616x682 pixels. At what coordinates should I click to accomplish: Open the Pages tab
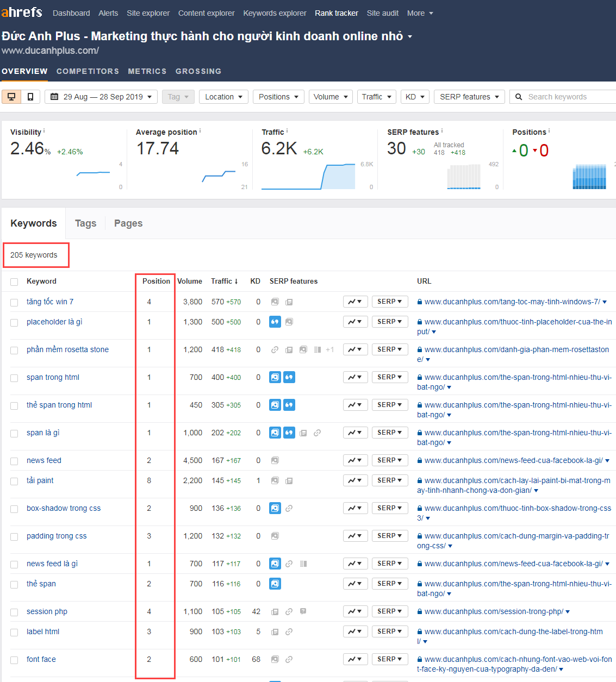[x=128, y=223]
